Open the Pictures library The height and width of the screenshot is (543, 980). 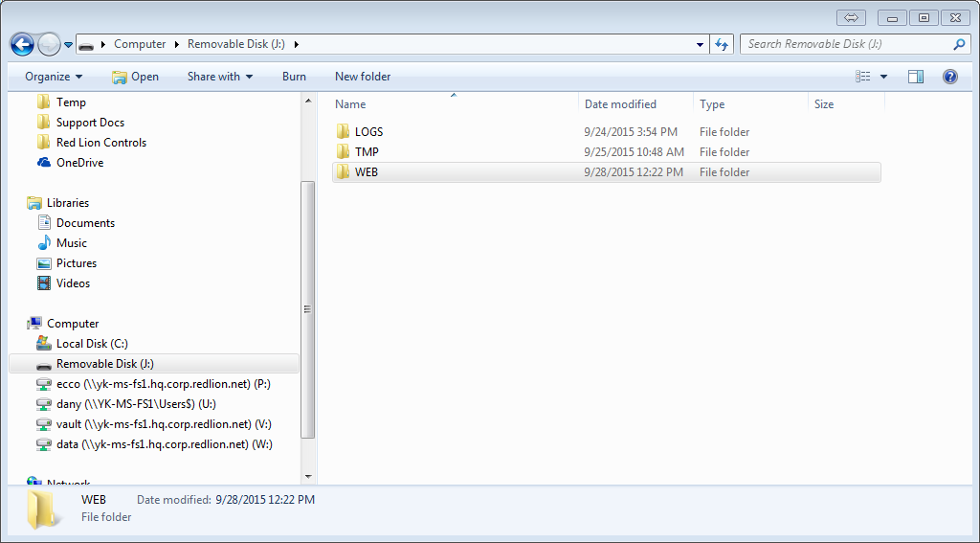77,262
